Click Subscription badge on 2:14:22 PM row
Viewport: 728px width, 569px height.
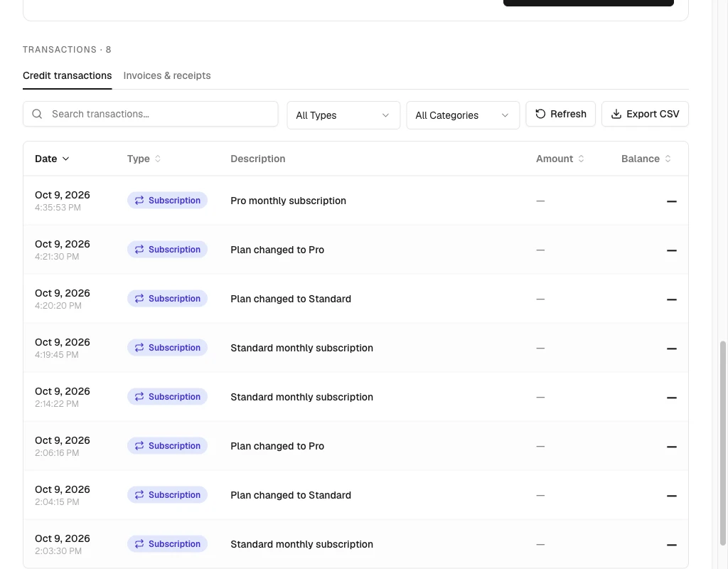coord(167,397)
